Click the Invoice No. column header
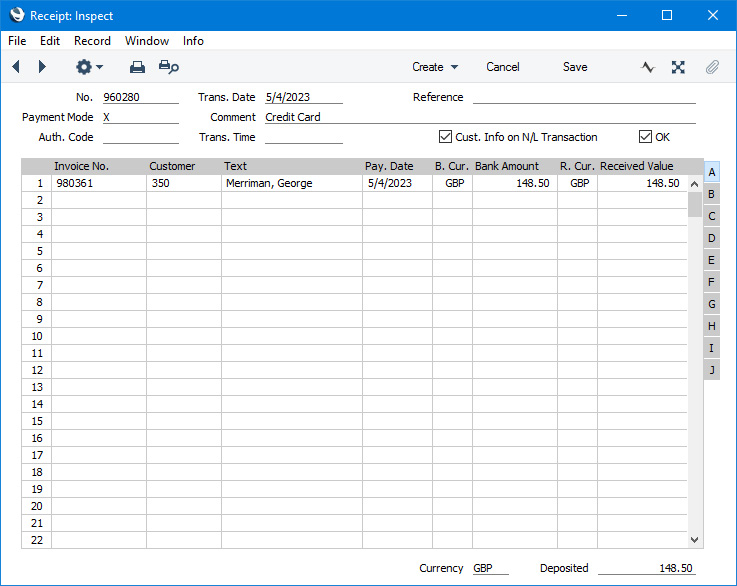737x586 pixels. (81, 166)
